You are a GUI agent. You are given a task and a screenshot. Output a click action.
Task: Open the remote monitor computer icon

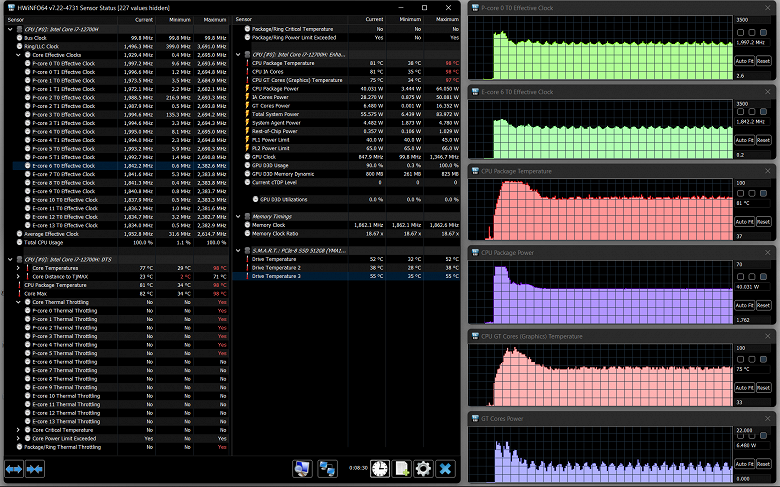(300, 468)
